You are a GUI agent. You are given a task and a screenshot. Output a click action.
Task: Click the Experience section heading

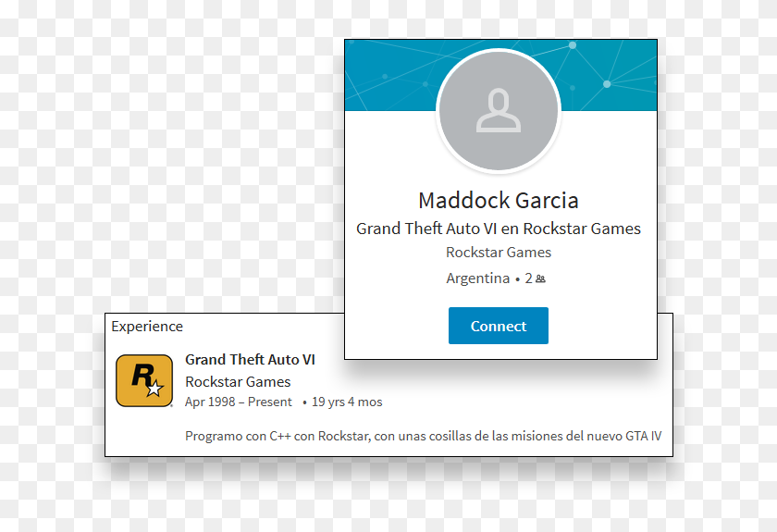tap(147, 327)
